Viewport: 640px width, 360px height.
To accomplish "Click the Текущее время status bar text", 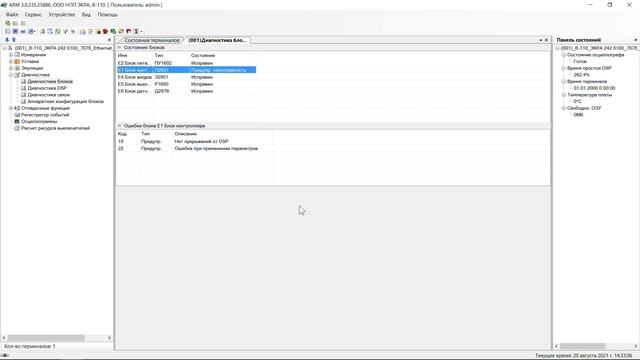I will 584,356.
